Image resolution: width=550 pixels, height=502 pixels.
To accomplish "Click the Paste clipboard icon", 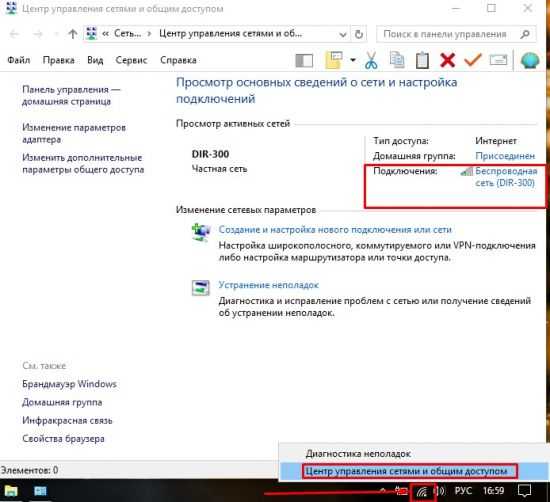I will [422, 60].
